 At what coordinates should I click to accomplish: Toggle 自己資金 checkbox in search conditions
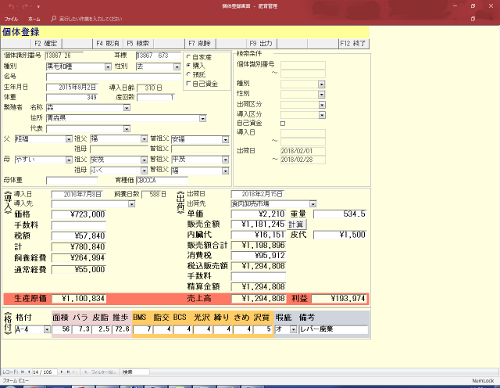point(283,123)
